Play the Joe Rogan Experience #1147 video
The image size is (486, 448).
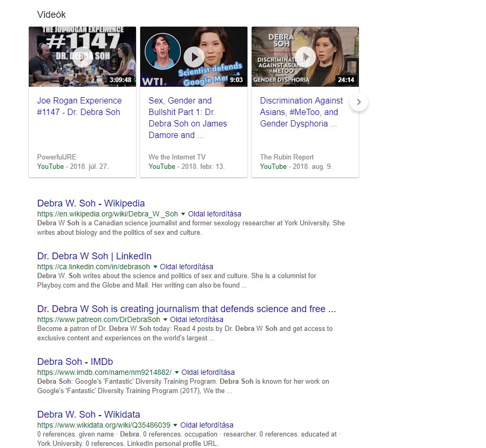(83, 56)
